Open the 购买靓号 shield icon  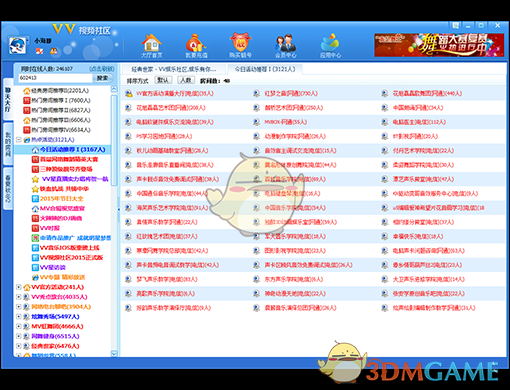pos(240,46)
